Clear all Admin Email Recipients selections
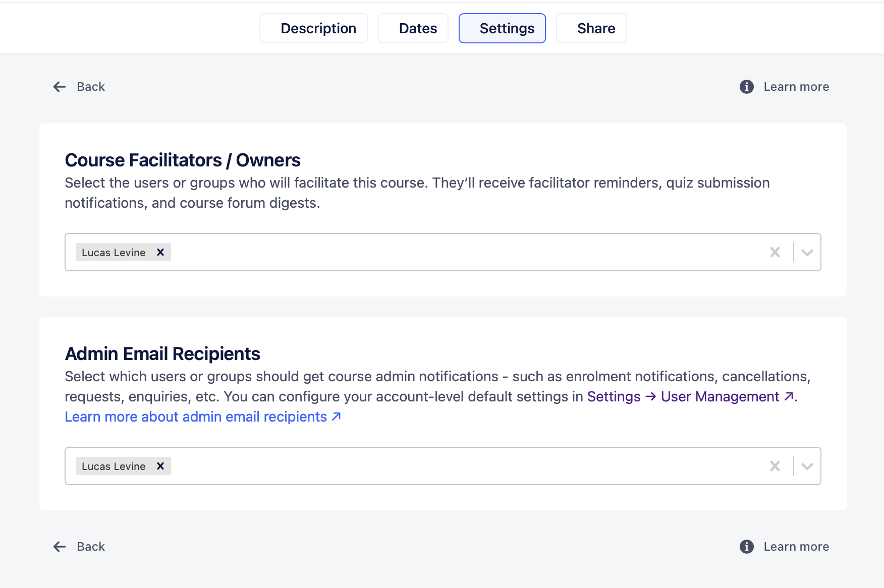The image size is (884, 588). click(775, 466)
